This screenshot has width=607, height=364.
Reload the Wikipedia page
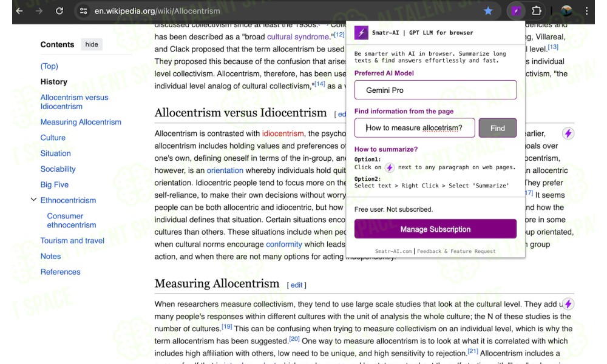point(59,11)
